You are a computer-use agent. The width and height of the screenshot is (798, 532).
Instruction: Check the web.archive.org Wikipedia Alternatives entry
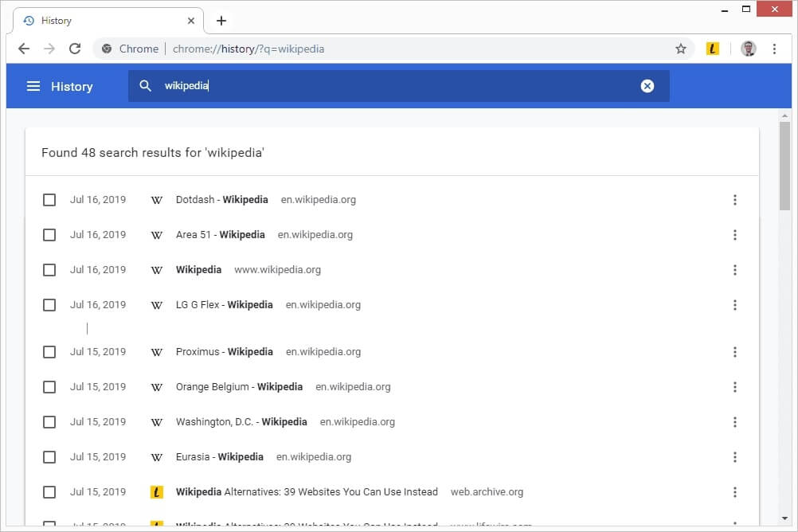(49, 492)
